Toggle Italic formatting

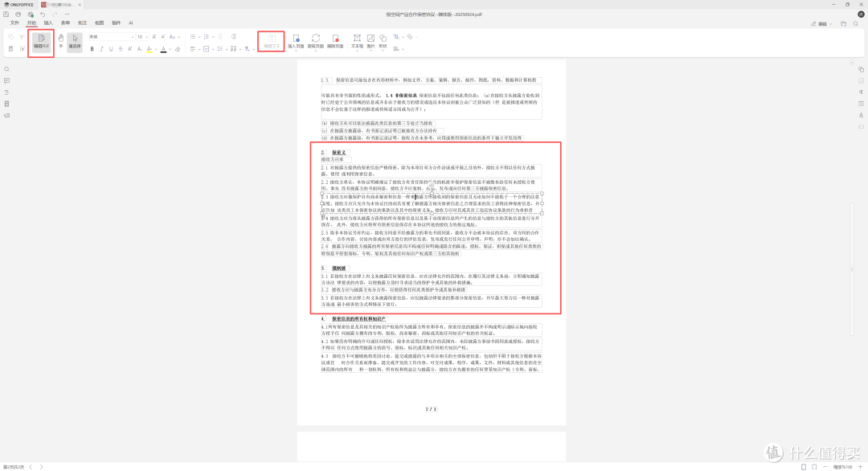(101, 49)
